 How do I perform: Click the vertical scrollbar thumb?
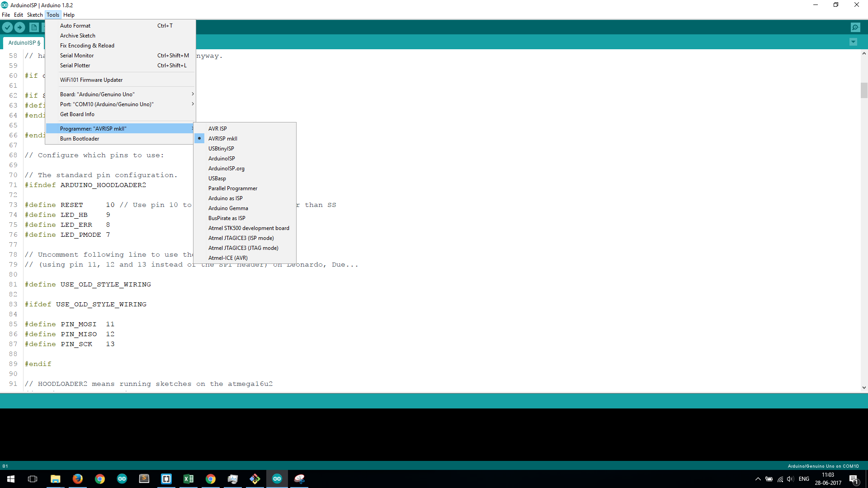pyautogui.click(x=864, y=90)
